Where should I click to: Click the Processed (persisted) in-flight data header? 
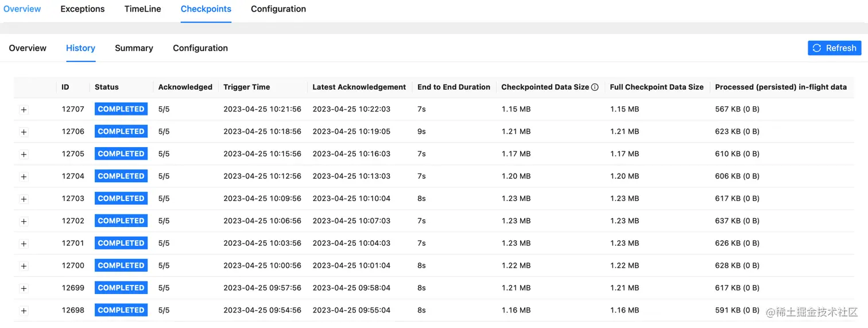(781, 87)
